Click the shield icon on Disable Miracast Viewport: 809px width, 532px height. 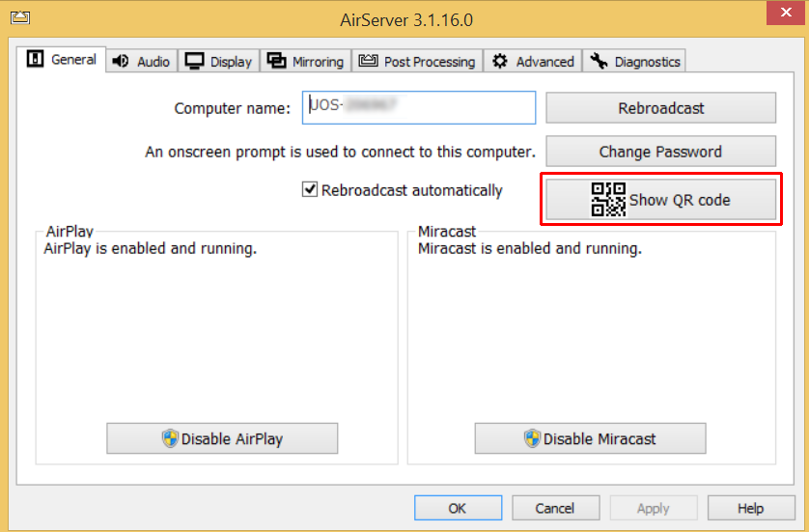pyautogui.click(x=532, y=438)
